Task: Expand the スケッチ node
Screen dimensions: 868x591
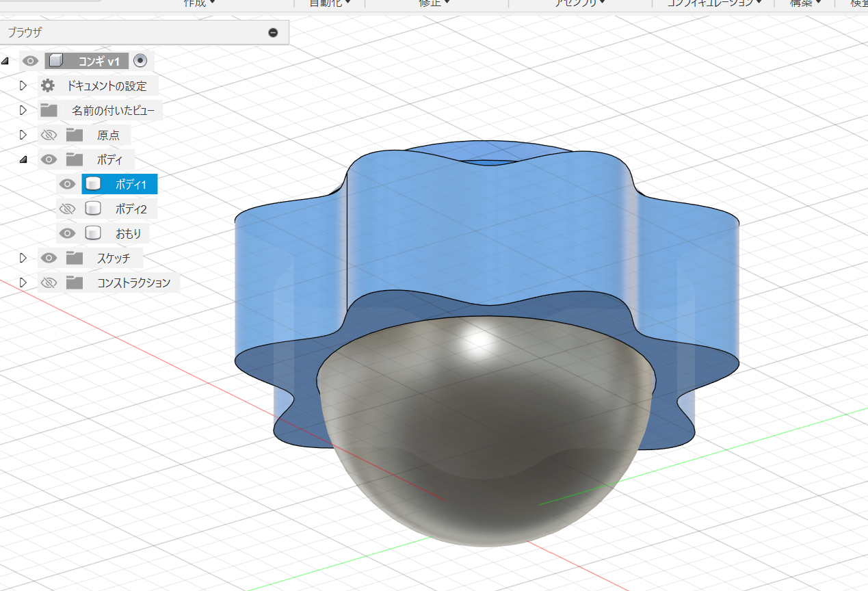Action: [x=23, y=258]
